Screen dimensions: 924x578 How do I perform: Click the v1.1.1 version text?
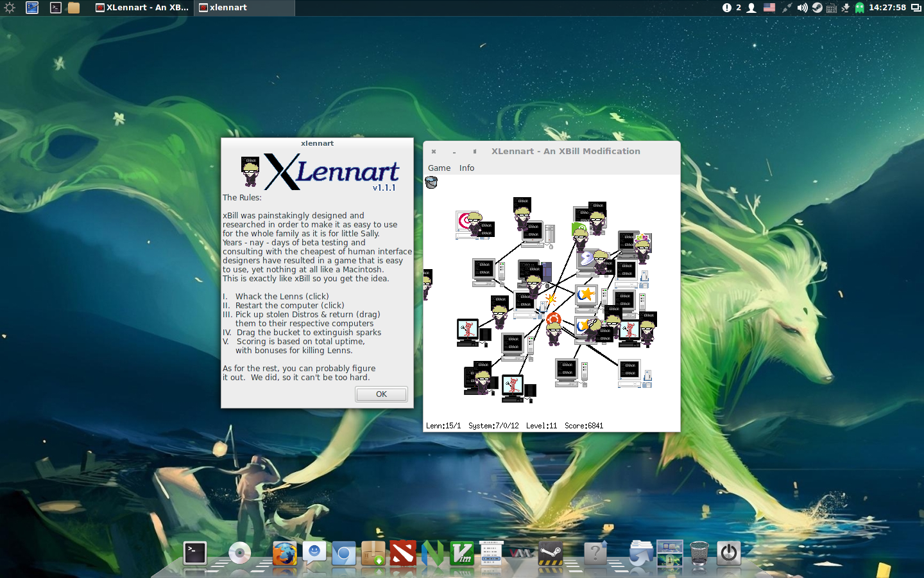[384, 188]
